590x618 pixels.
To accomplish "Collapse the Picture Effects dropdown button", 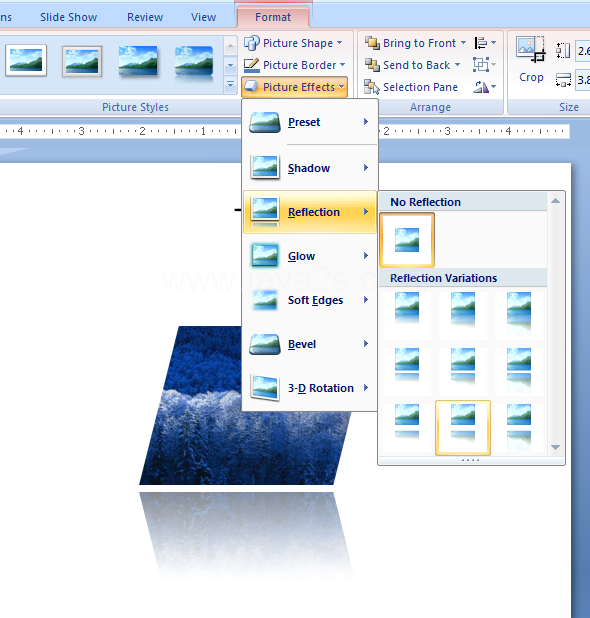I will tap(294, 87).
